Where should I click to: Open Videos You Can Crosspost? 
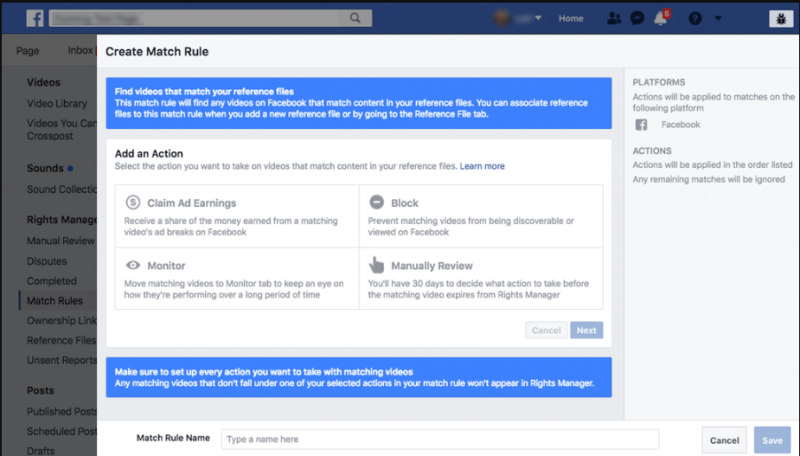pos(61,130)
